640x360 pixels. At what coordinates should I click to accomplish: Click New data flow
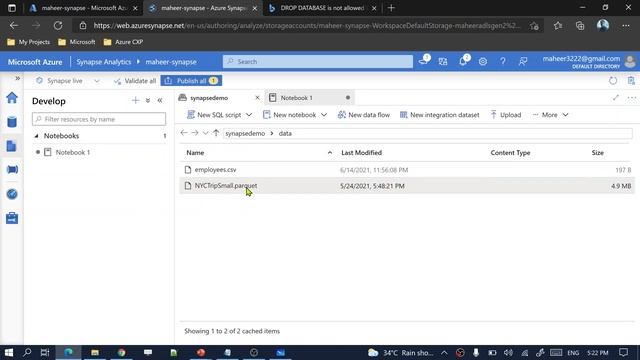tap(364, 115)
